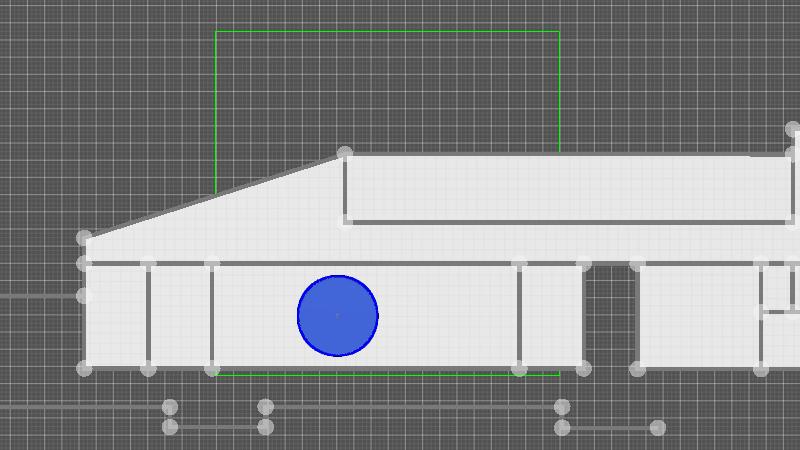Click the top edge of the green rectangle
The height and width of the screenshot is (450, 800).
pos(387,32)
